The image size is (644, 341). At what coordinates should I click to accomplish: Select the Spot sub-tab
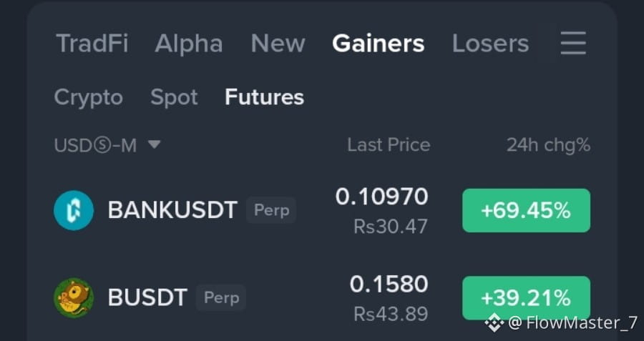tap(174, 98)
